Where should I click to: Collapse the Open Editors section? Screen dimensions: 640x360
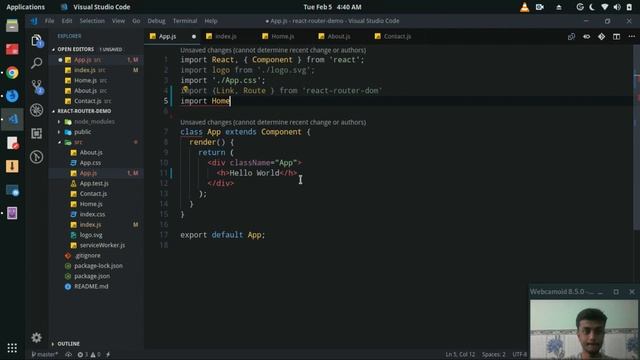pyautogui.click(x=76, y=49)
